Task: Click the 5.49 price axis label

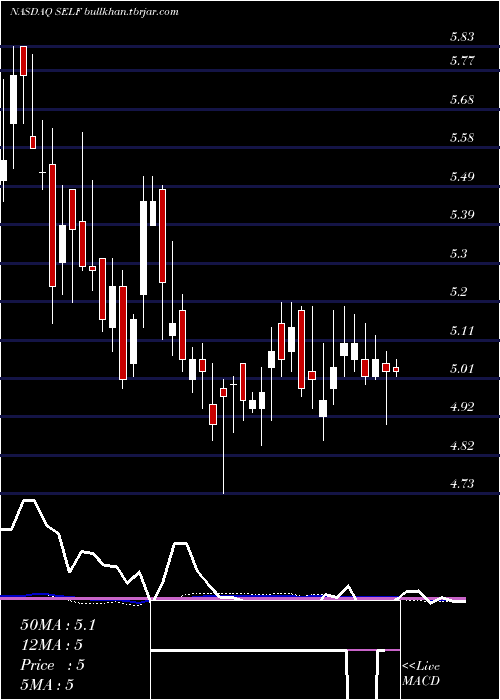Action: 462,176
